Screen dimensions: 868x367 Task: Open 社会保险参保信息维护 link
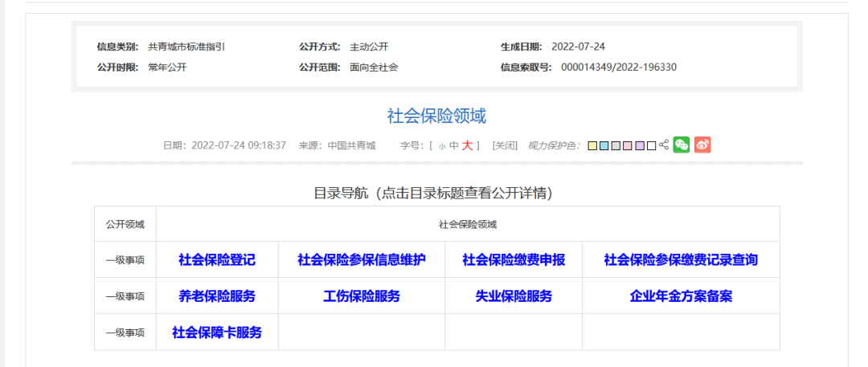pos(362,260)
